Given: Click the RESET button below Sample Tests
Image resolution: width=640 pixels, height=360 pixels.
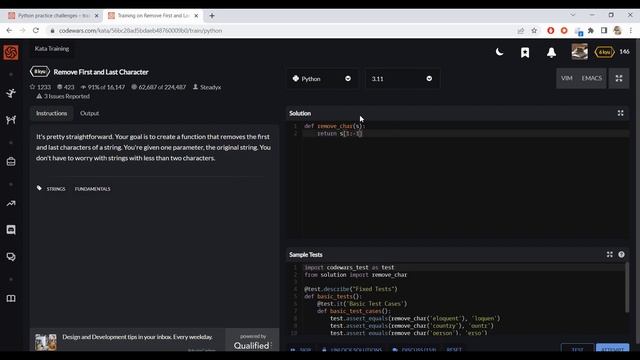Looking at the screenshot, I should pos(453,350).
